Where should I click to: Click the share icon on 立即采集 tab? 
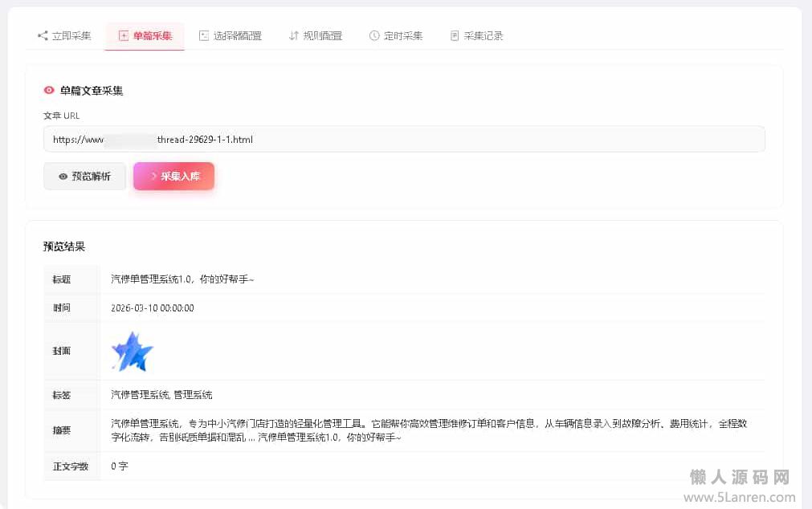[43, 36]
